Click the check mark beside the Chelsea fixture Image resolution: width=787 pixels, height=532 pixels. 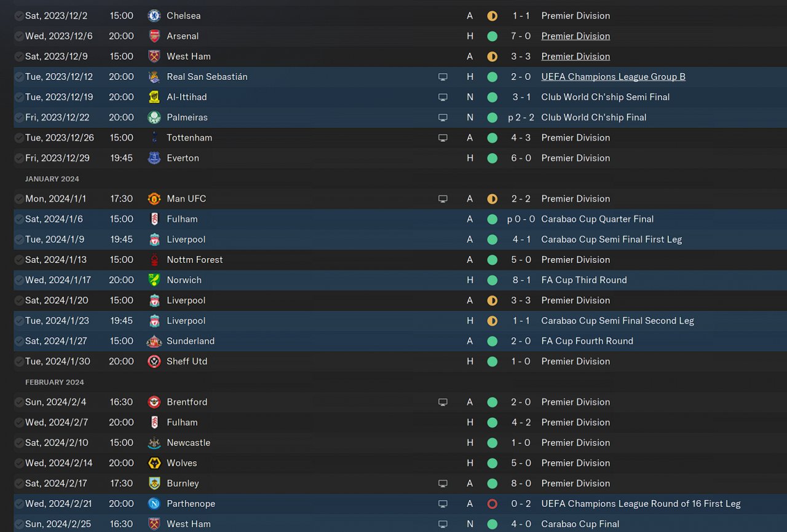click(x=19, y=16)
